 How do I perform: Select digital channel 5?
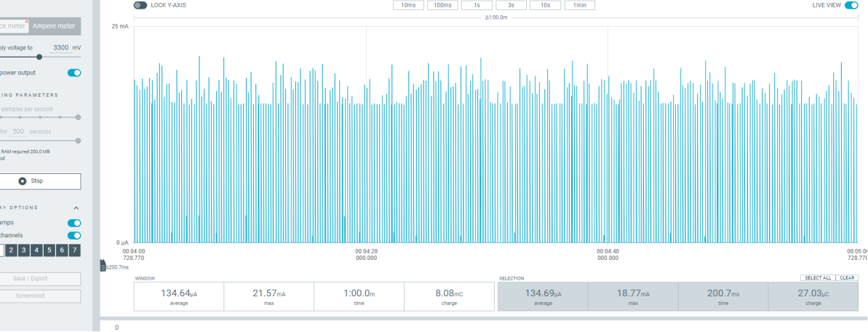click(49, 250)
